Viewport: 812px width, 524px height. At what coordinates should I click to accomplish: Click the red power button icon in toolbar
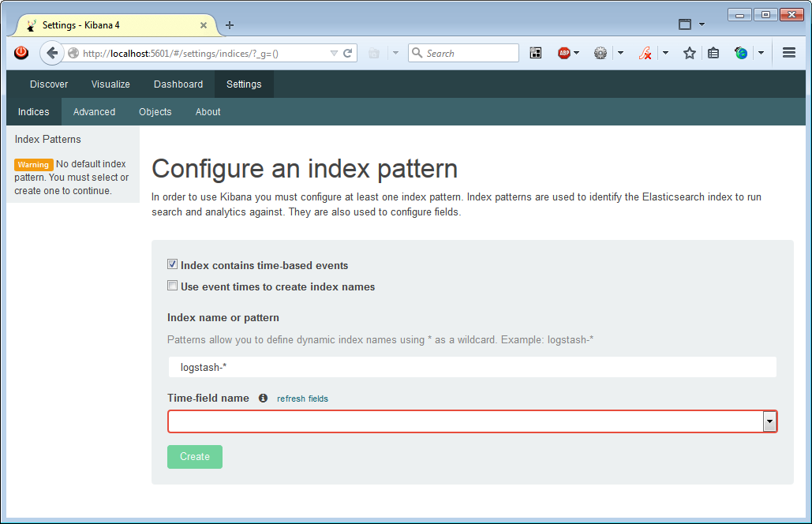point(21,53)
